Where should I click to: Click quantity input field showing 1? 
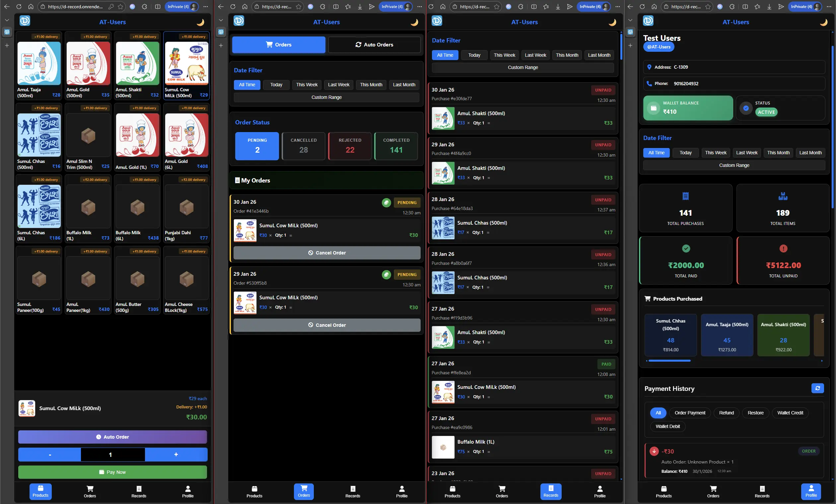(x=113, y=455)
